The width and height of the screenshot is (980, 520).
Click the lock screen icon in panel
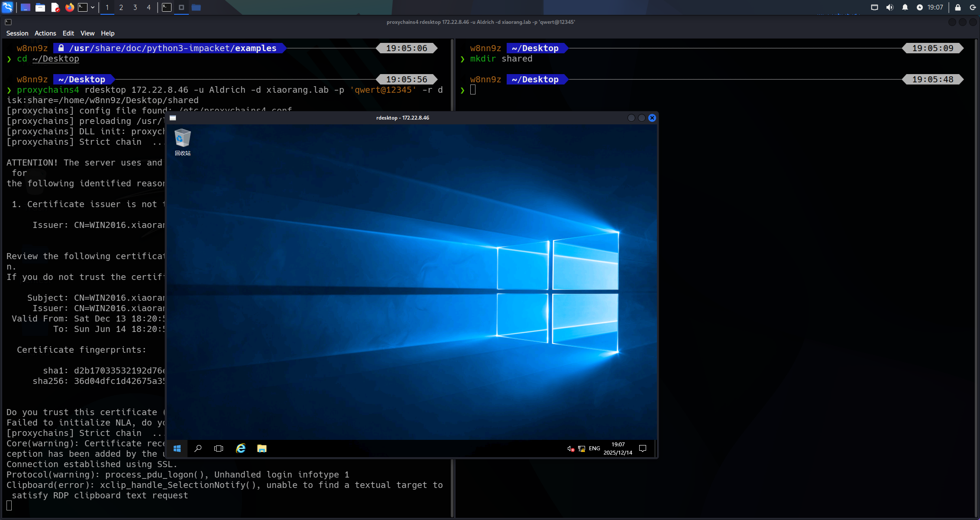958,7
